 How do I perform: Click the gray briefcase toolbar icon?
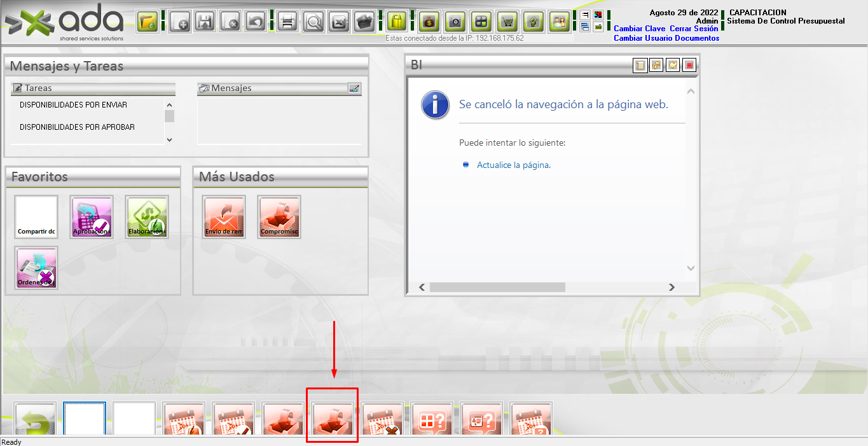tap(364, 22)
